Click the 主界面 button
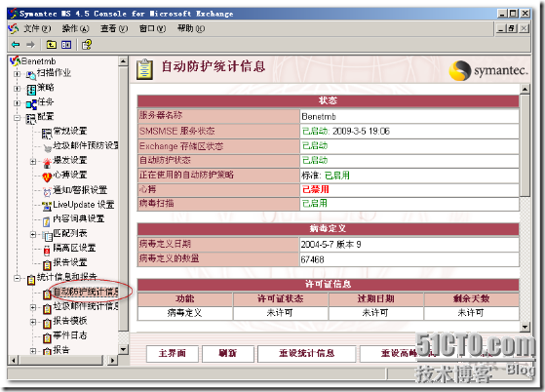This screenshot has width=545, height=392. pos(173,353)
